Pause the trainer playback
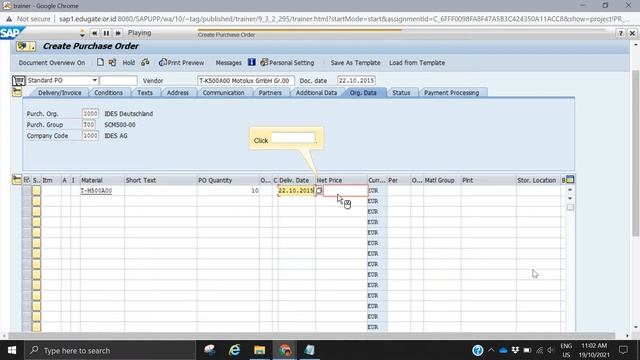 point(106,33)
